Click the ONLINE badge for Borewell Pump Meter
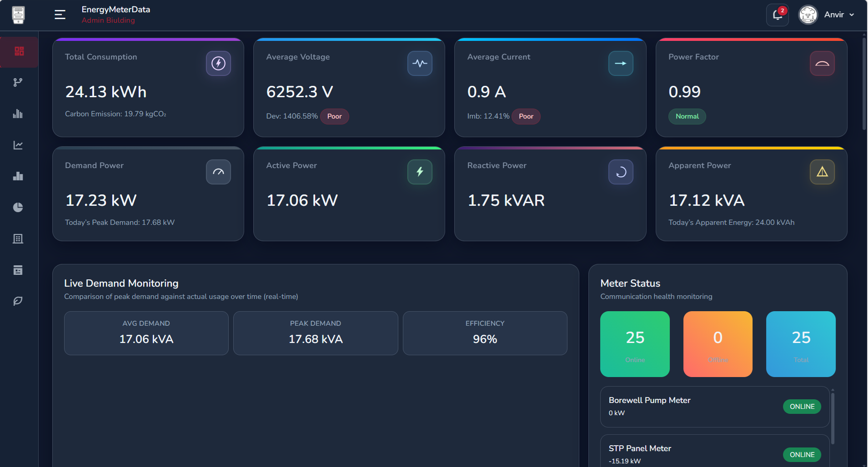 point(802,407)
